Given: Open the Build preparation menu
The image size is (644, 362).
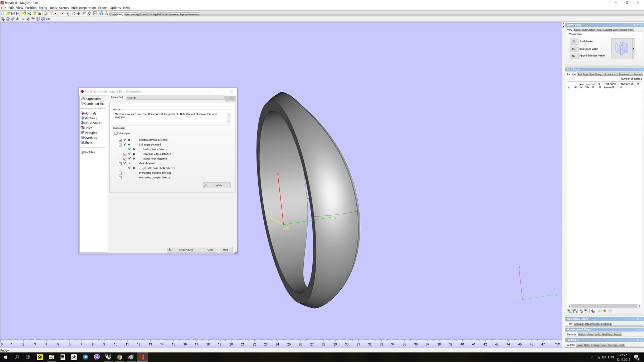Looking at the screenshot, I should [x=83, y=8].
